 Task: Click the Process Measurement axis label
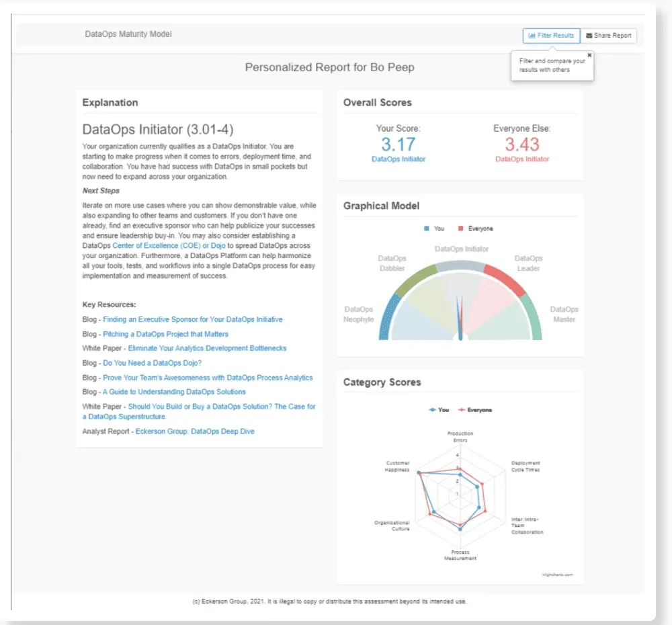(460, 555)
